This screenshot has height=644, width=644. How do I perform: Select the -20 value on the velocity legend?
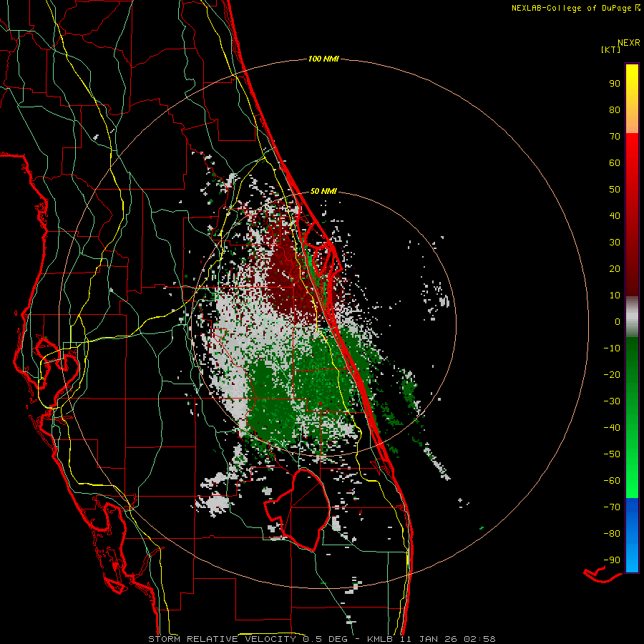coord(612,375)
